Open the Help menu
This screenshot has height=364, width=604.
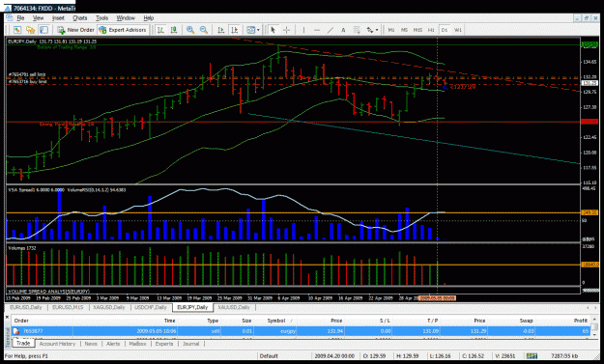click(148, 17)
